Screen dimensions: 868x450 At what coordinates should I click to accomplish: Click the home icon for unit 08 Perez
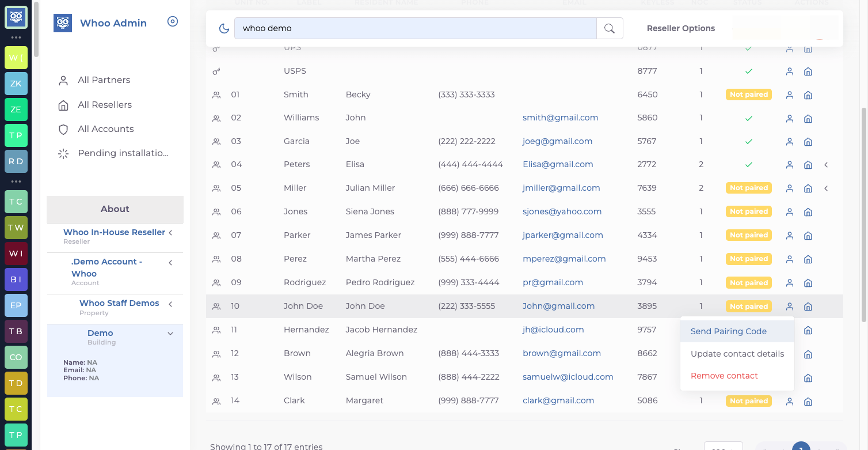(x=808, y=259)
